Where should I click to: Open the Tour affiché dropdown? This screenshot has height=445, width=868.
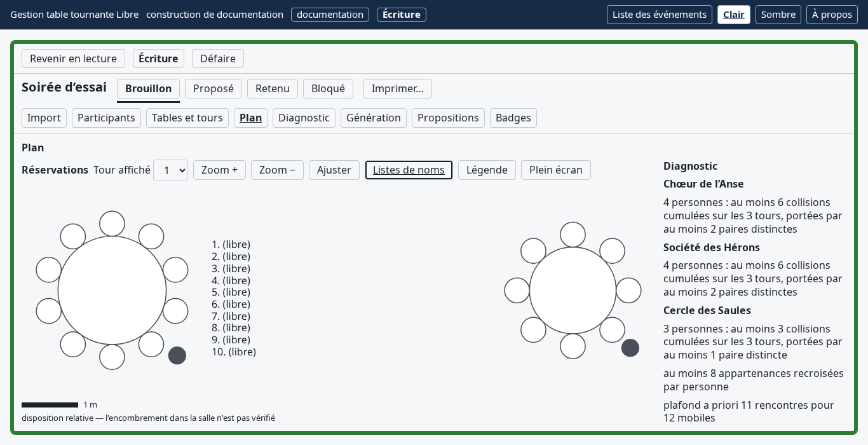(170, 170)
